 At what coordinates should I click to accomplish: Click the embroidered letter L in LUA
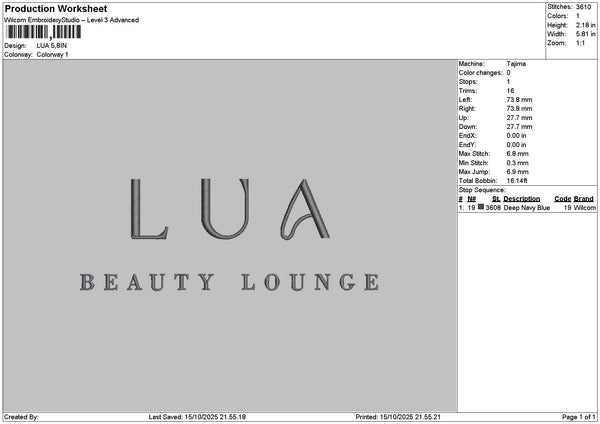pos(148,209)
